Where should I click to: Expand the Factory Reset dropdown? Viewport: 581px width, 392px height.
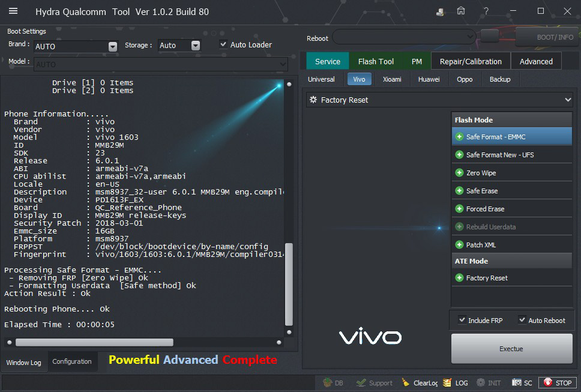(x=568, y=100)
